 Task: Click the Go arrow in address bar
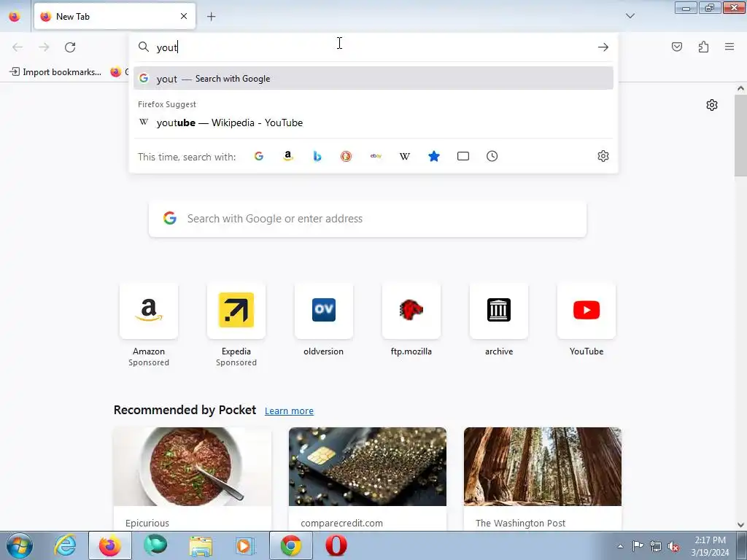pyautogui.click(x=603, y=47)
